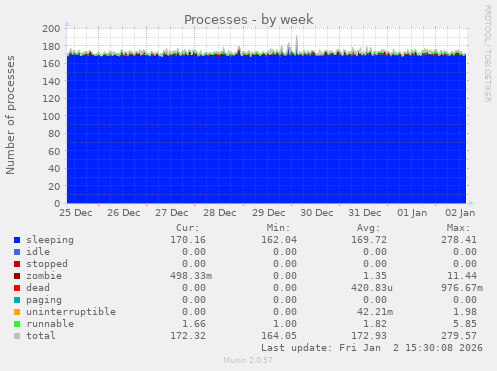The image size is (497, 371).
Task: Click total minimum value 164.05
Action: (x=279, y=336)
